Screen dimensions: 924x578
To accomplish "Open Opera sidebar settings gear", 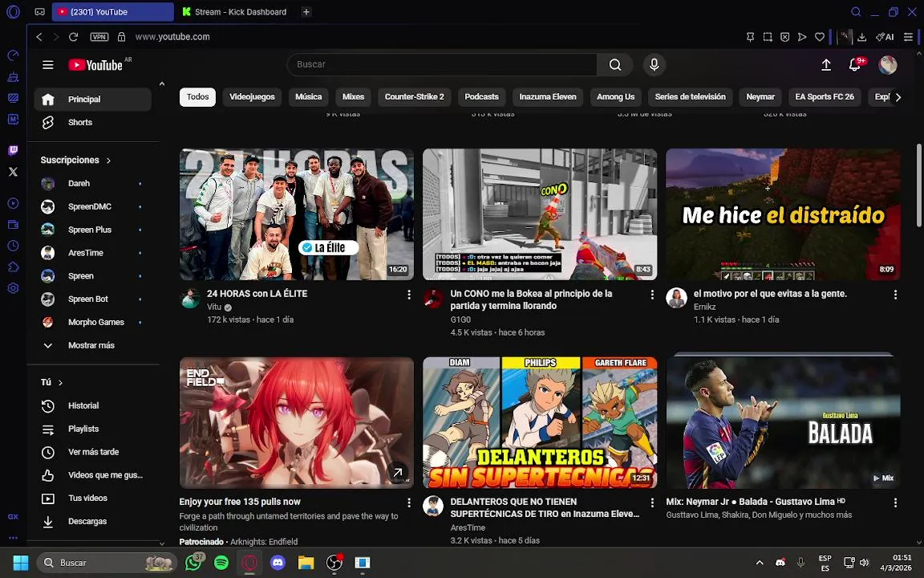I will click(13, 288).
